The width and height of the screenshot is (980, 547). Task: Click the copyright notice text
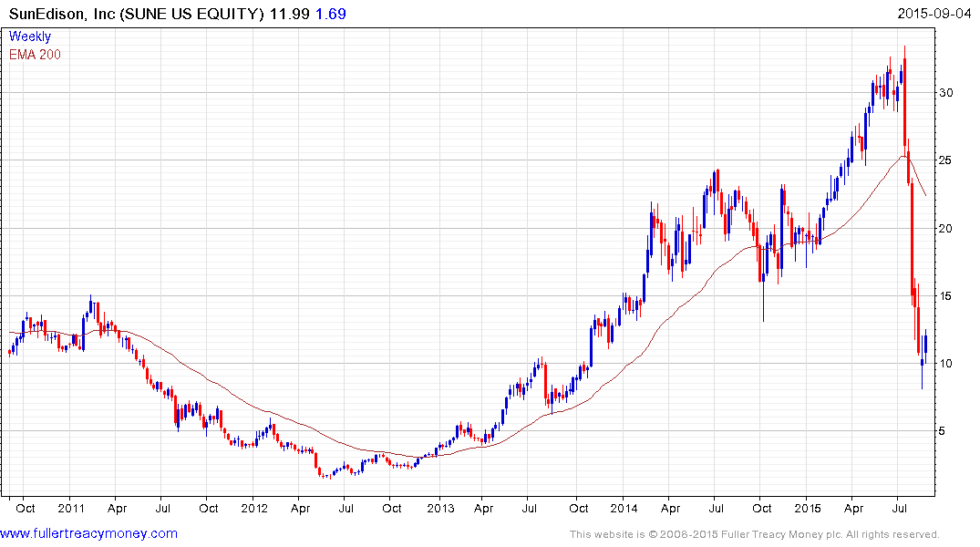[755, 534]
